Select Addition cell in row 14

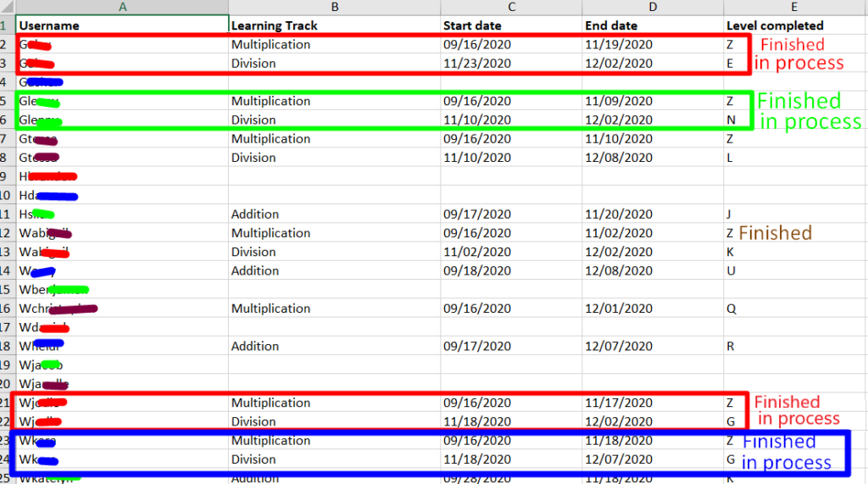coord(334,270)
